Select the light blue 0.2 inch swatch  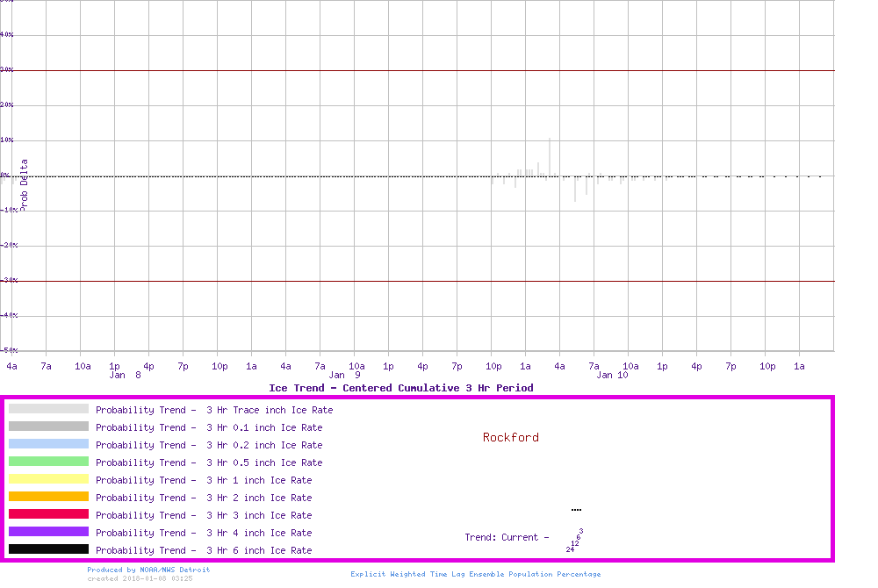click(x=48, y=444)
